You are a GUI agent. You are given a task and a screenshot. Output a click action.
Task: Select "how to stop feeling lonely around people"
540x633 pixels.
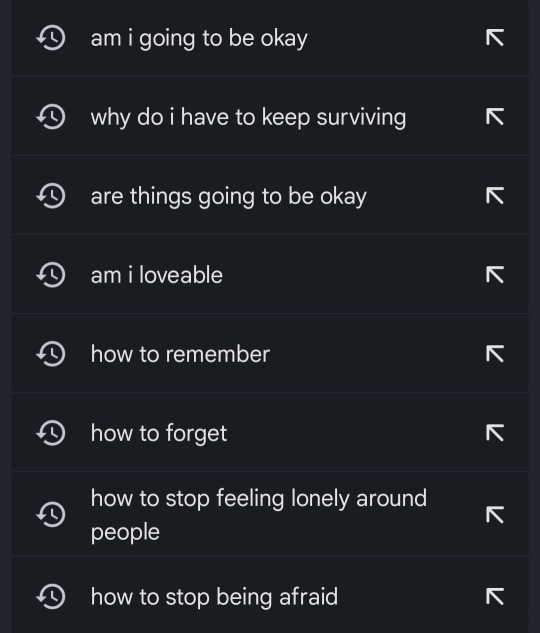point(270,515)
